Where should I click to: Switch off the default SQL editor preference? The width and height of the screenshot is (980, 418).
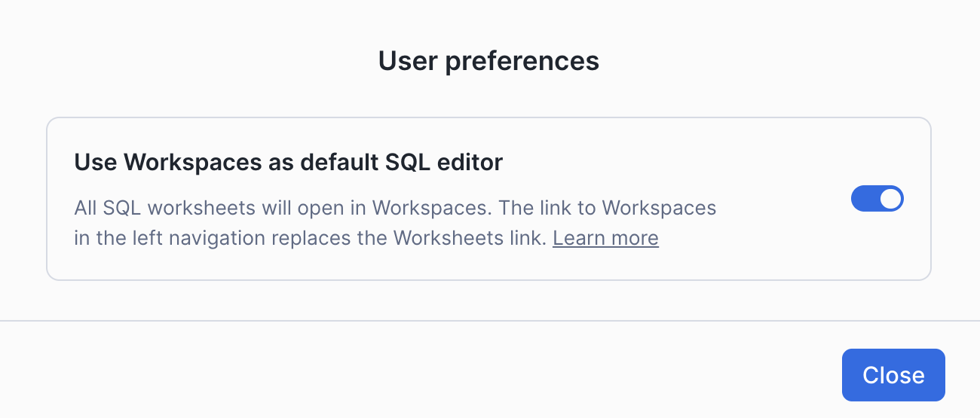coord(877,199)
